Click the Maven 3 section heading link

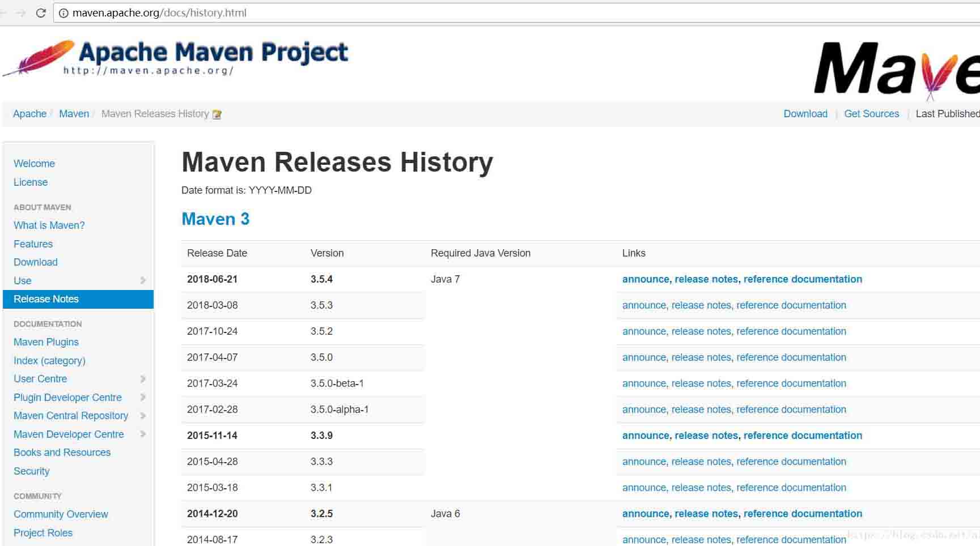point(215,219)
